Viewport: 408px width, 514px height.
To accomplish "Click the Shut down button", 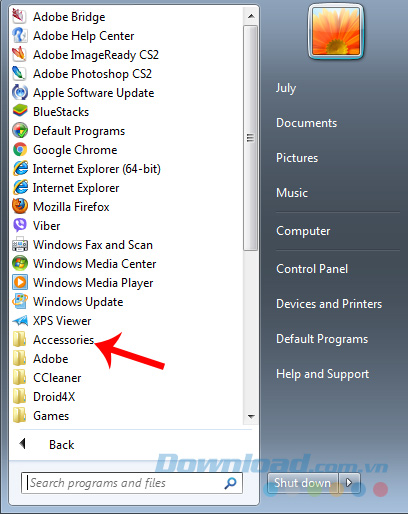I will (x=303, y=483).
